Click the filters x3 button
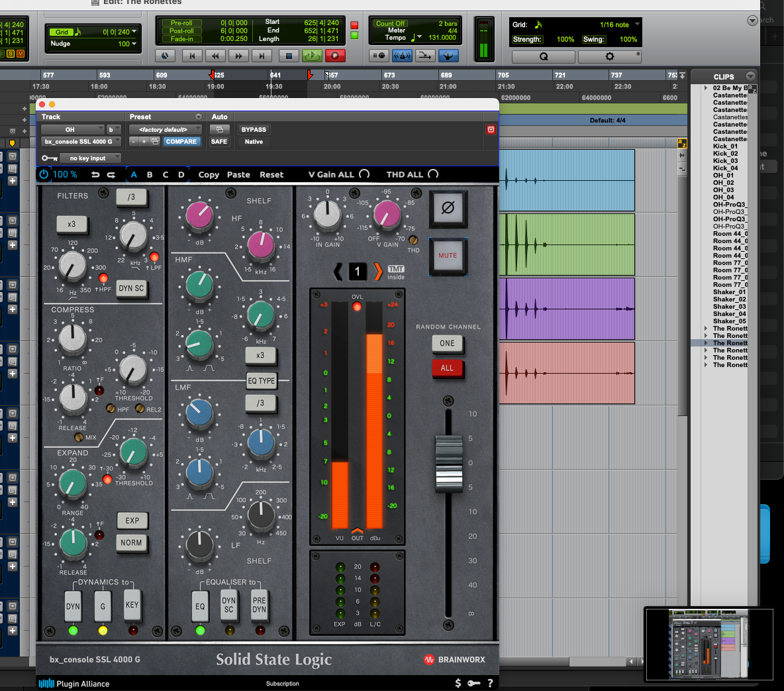784x691 pixels. (x=72, y=224)
